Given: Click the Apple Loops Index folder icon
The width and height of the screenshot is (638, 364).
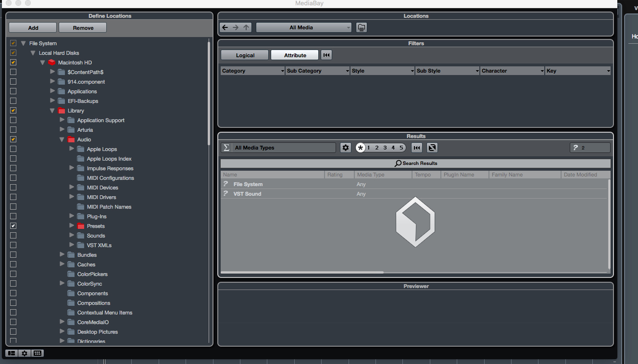Looking at the screenshot, I should [x=81, y=159].
